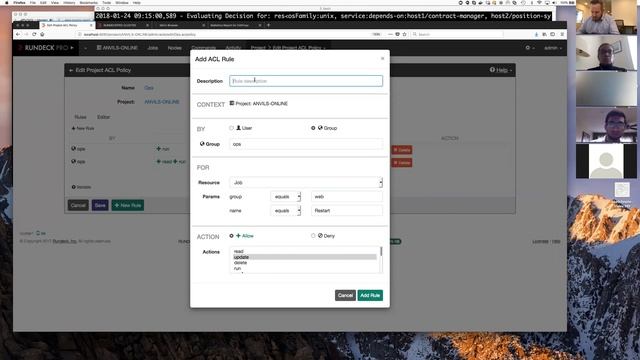Switch to the third browser tab
This screenshot has width=640, height=360.
[x=180, y=25]
